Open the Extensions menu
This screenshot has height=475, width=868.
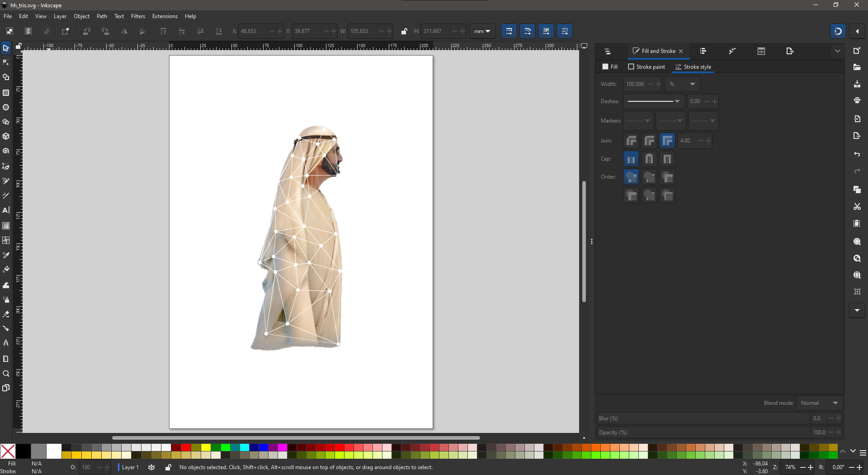[165, 16]
